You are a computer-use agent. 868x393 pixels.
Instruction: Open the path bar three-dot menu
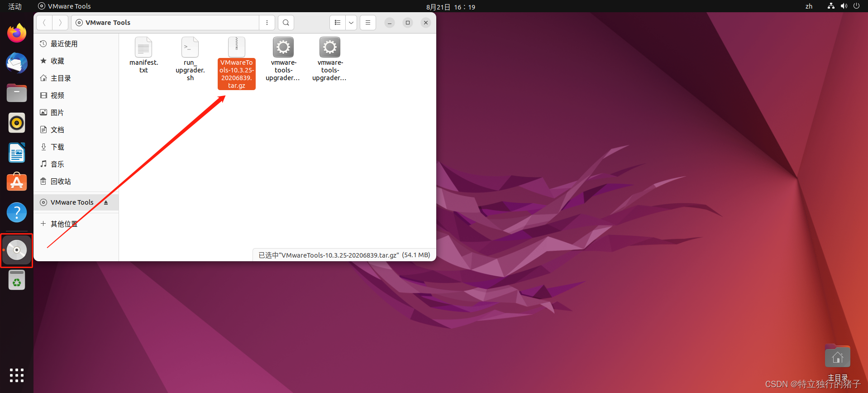[267, 23]
